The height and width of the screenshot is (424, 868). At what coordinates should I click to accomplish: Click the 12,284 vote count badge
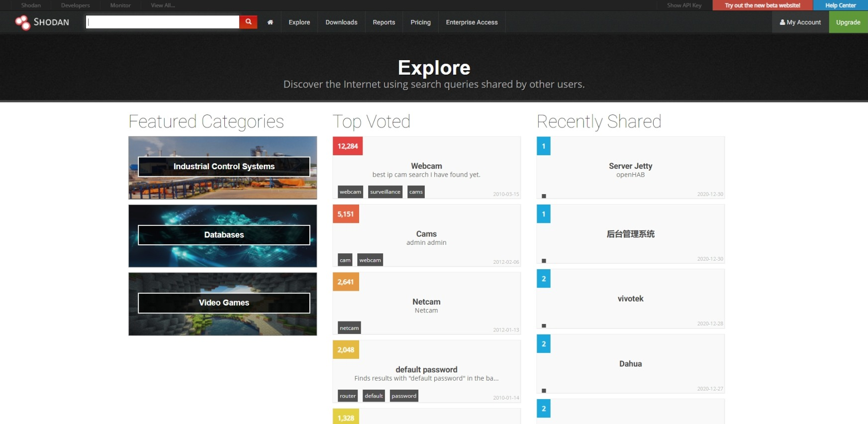click(x=348, y=146)
